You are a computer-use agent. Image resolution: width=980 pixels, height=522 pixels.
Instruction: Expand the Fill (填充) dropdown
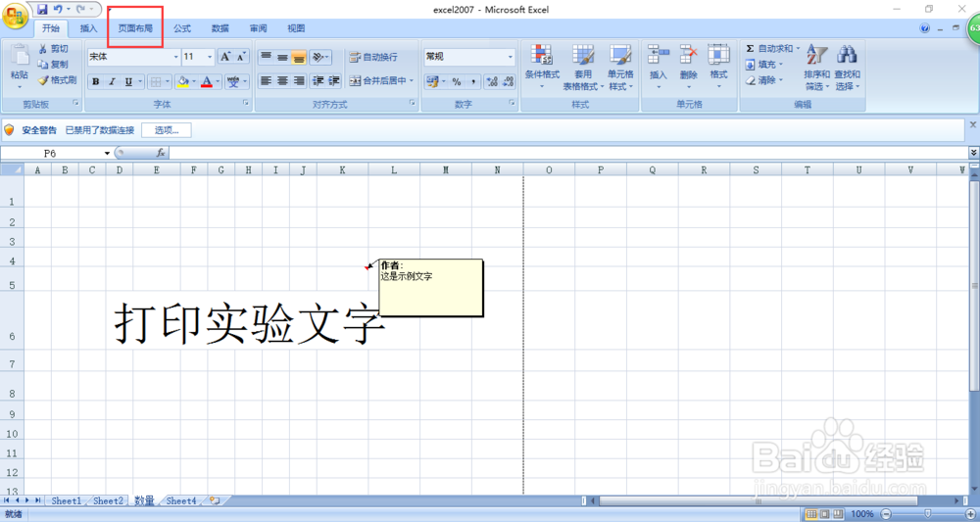click(x=781, y=65)
